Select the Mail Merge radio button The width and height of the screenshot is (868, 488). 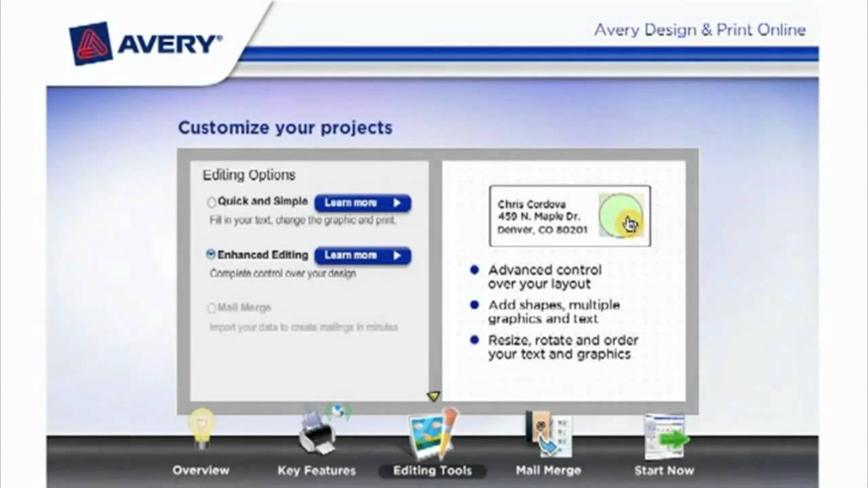212,308
